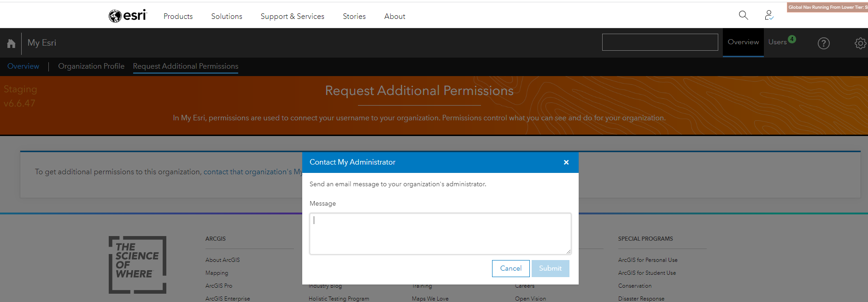Click the Cancel button in dialog

tap(511, 268)
